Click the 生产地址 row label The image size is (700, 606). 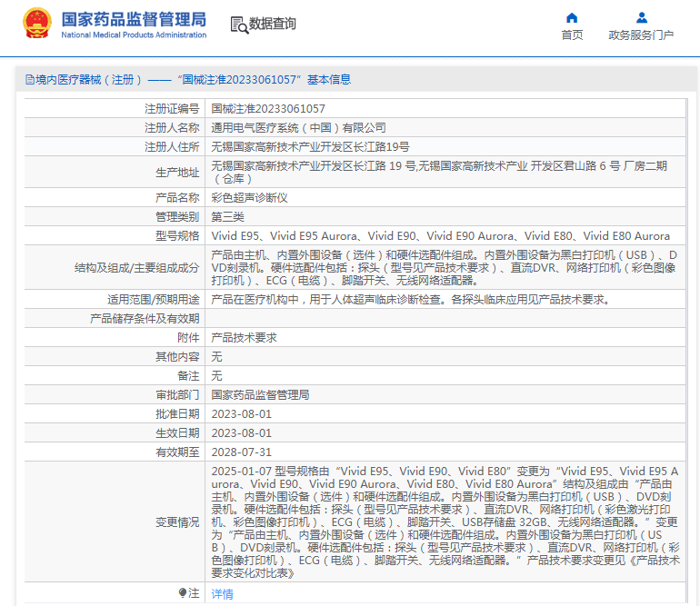[177, 173]
